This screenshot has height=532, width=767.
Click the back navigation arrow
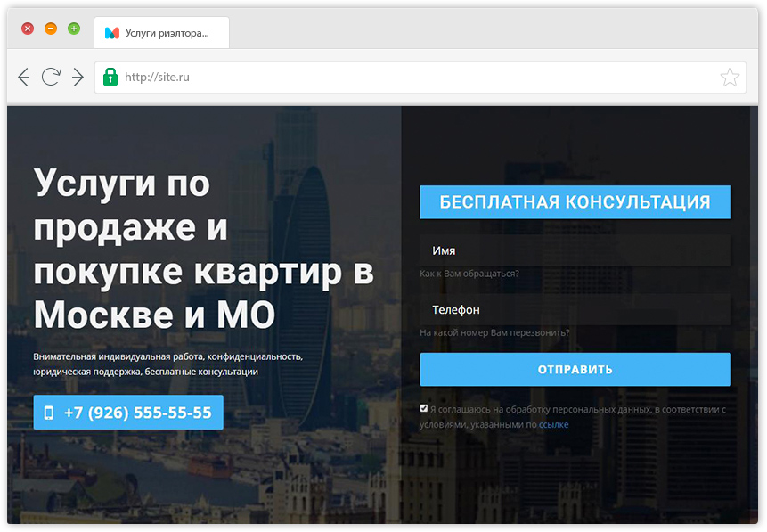coord(23,78)
